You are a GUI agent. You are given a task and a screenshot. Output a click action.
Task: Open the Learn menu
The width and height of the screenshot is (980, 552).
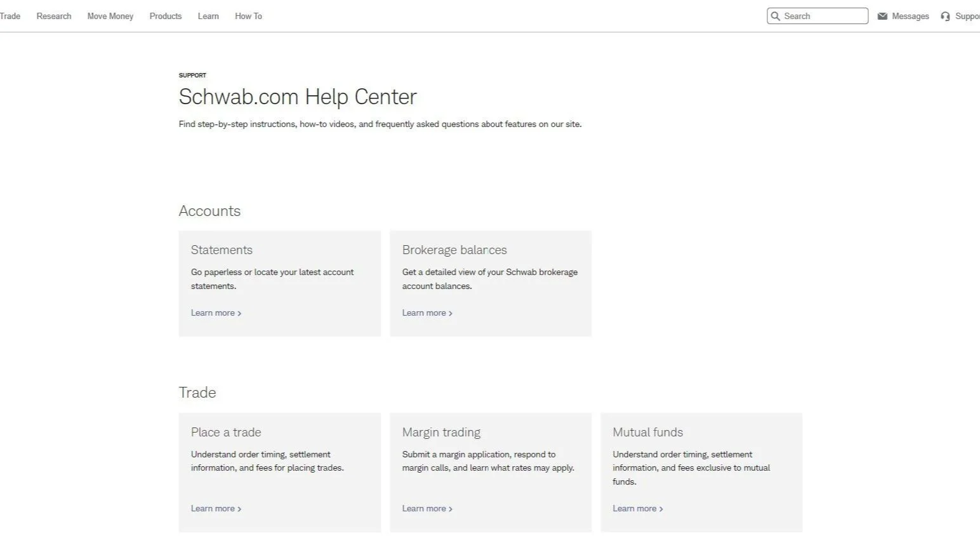pos(208,16)
